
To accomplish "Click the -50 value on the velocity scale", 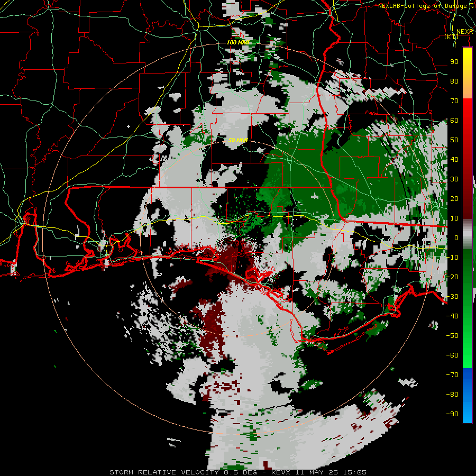I will click(x=452, y=336).
